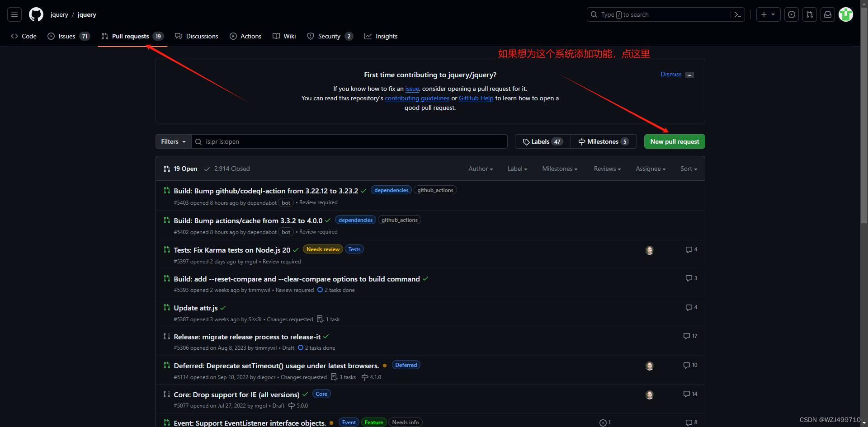Open the global issues icon in header
The image size is (868, 427).
[x=792, y=14]
